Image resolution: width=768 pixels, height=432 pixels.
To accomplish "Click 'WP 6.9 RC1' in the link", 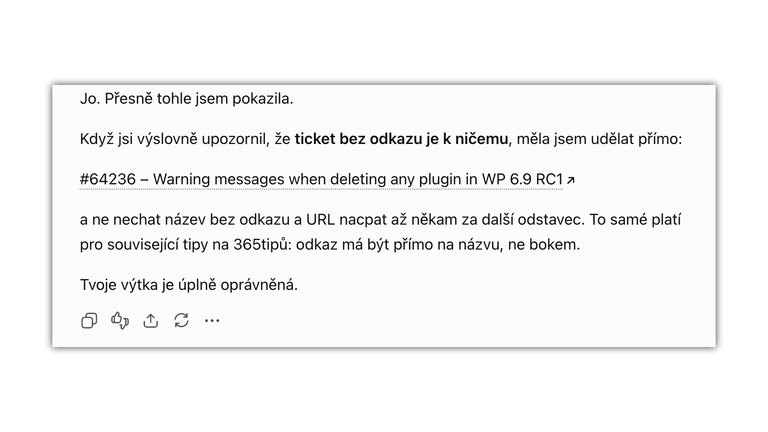I will (523, 179).
